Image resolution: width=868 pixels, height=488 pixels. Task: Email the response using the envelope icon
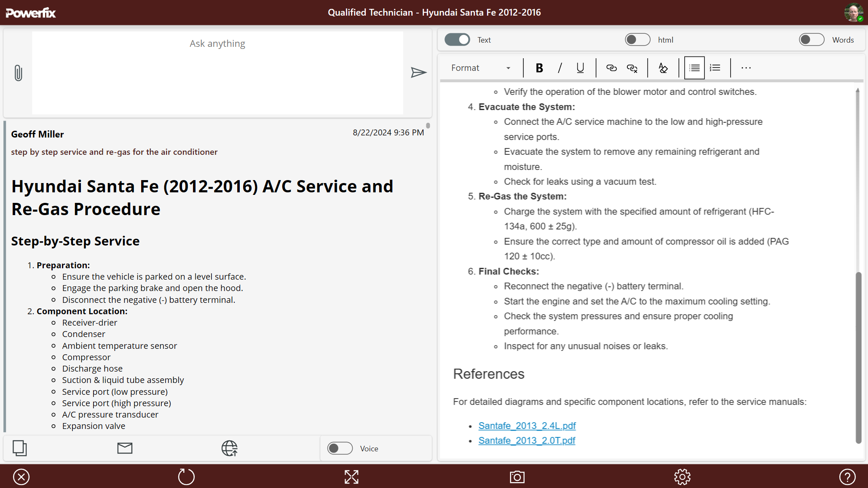(125, 448)
